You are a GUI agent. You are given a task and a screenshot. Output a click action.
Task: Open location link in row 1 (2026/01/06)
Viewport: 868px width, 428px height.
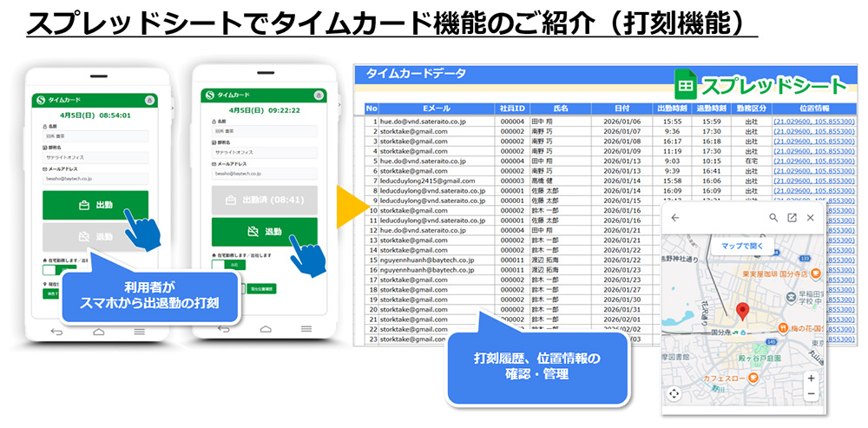[x=813, y=122]
